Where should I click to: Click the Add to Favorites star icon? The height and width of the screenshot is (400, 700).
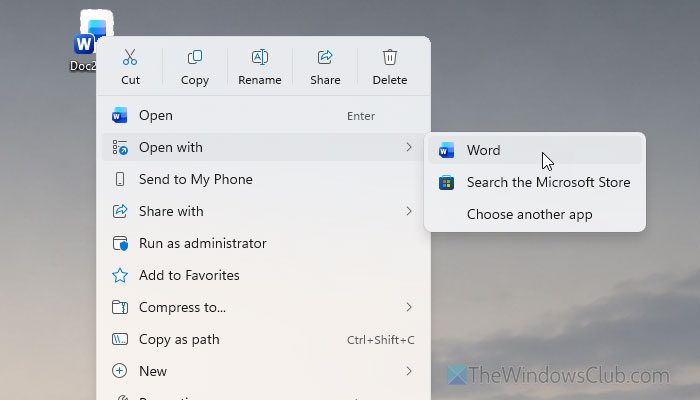[120, 275]
